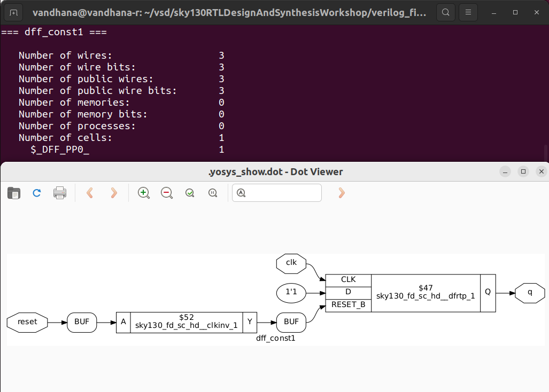
Task: Open a dot file with the folder icon
Action: [14, 193]
